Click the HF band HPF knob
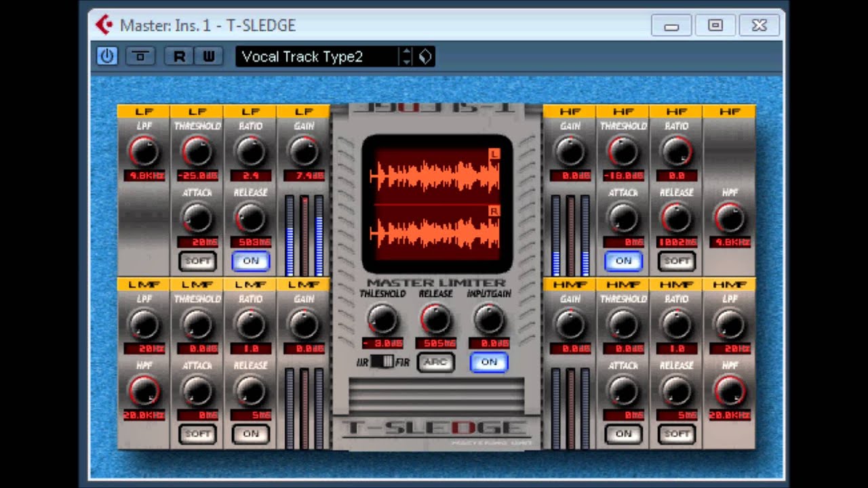This screenshot has height=488, width=868. coord(730,218)
